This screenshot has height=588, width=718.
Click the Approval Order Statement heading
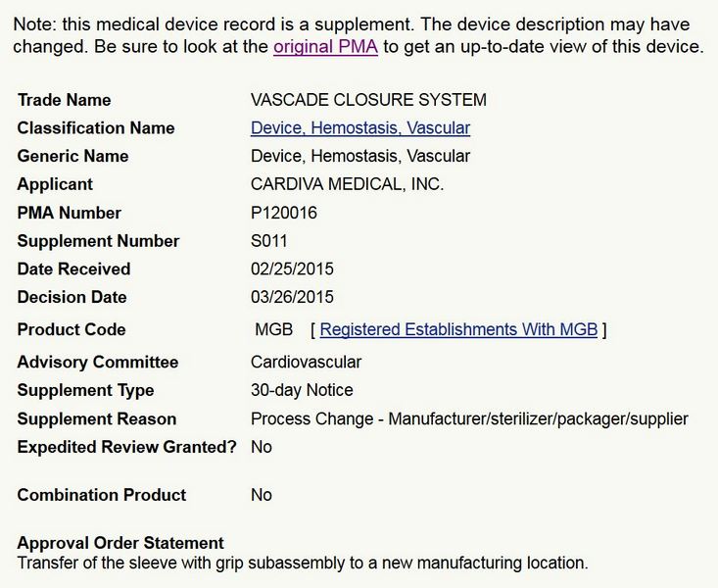(120, 543)
